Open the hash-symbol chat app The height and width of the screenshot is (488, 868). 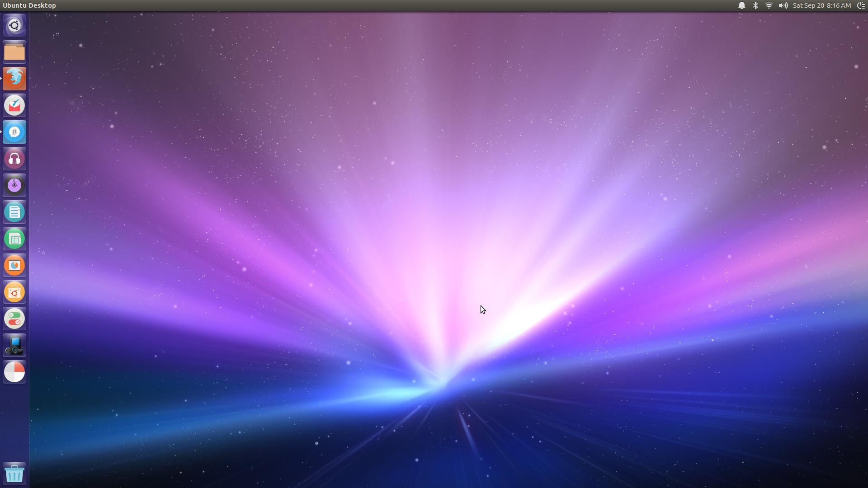[x=14, y=132]
